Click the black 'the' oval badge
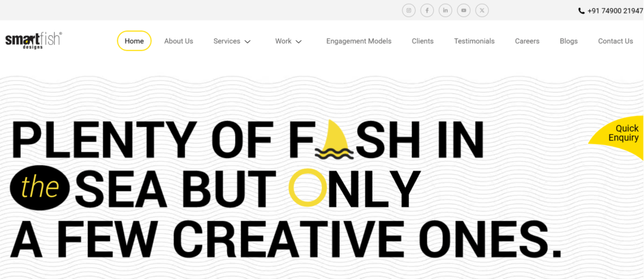 40,188
